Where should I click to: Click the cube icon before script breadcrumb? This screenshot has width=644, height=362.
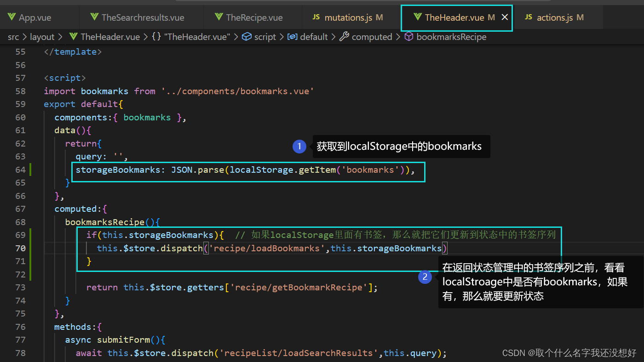(247, 37)
